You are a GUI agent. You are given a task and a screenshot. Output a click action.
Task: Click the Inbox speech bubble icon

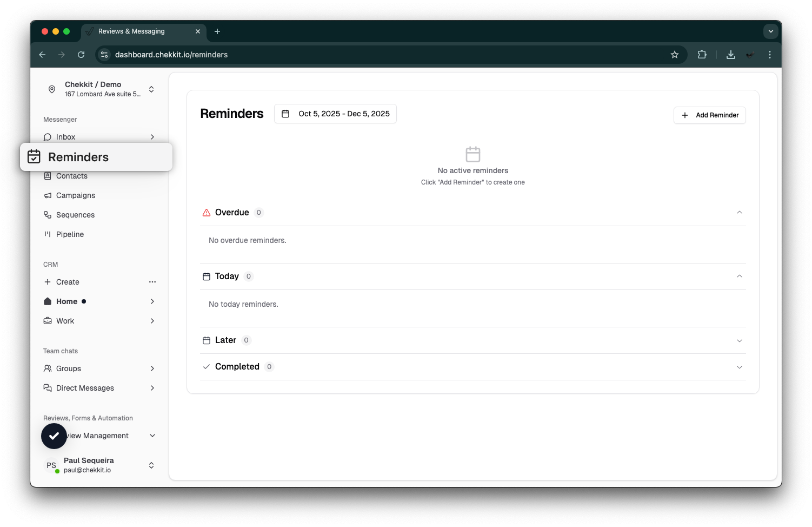tap(48, 137)
